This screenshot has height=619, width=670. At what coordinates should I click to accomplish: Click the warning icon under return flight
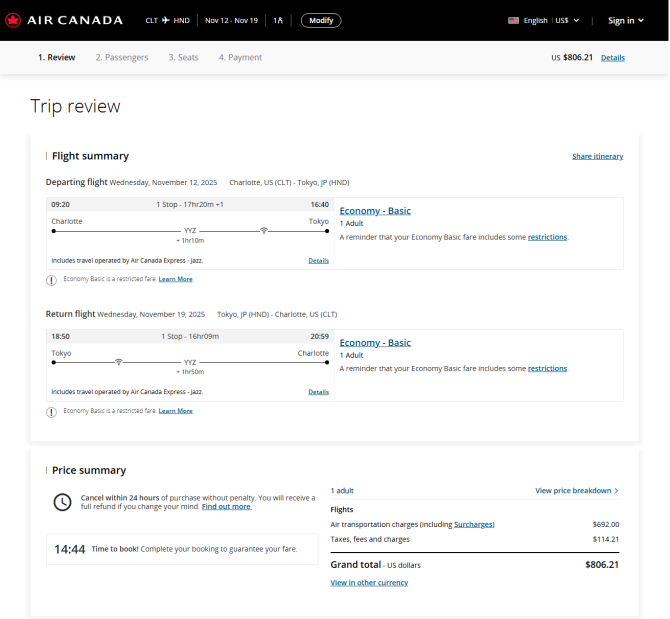click(51, 412)
